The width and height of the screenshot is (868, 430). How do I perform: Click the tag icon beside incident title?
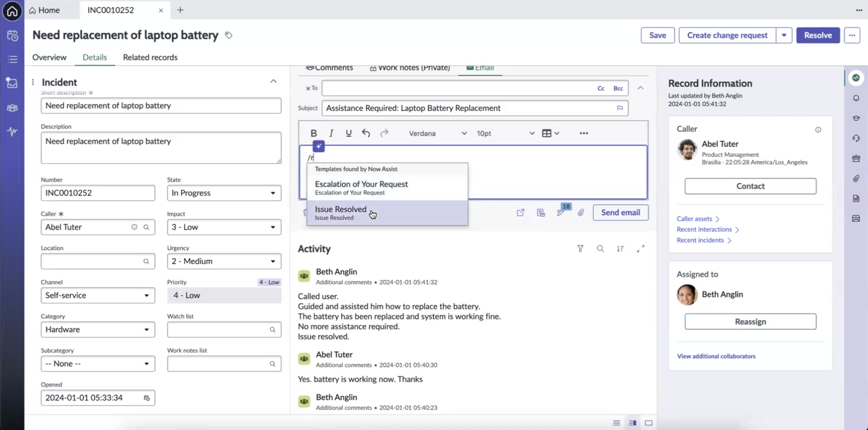229,35
